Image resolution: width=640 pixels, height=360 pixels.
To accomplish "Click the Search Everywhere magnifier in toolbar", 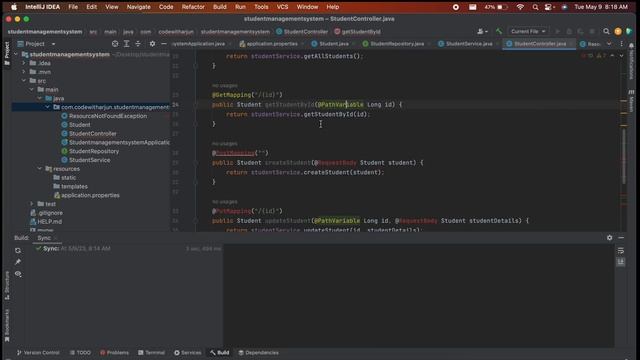I will [x=606, y=31].
